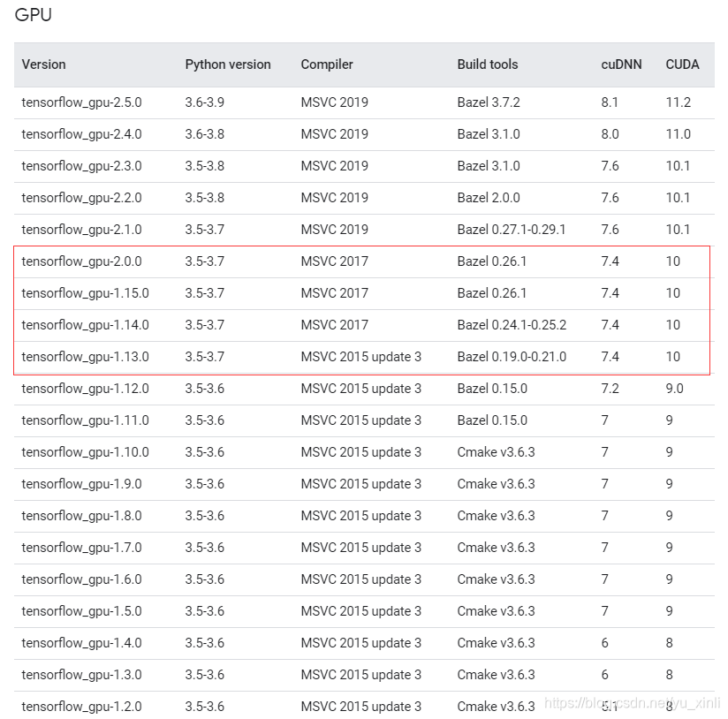Click cuDNN 8.0 cell
The image size is (728, 719).
click(x=610, y=134)
